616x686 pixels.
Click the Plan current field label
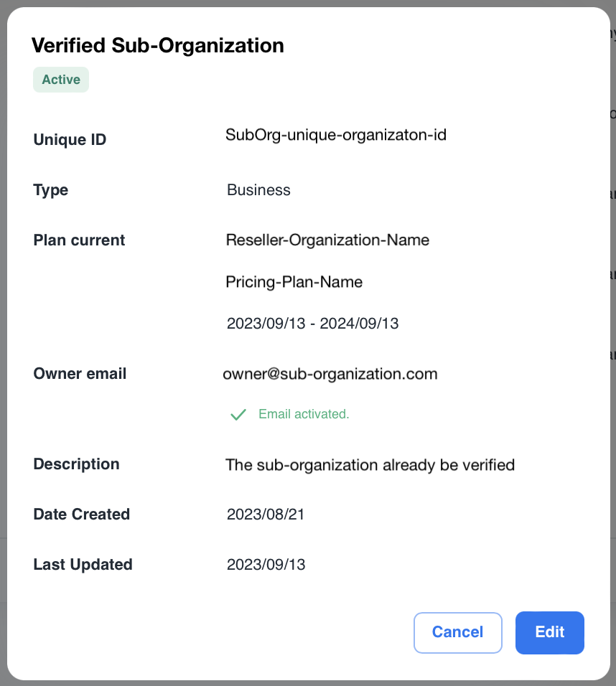(x=79, y=240)
